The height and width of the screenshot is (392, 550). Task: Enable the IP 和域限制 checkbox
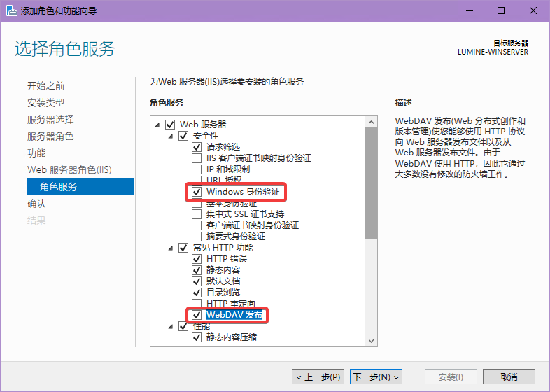(197, 169)
